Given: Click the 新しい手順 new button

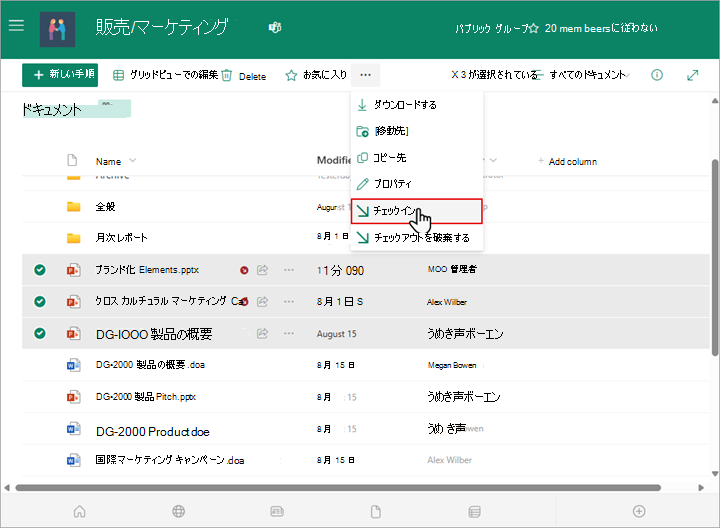Looking at the screenshot, I should (60, 75).
